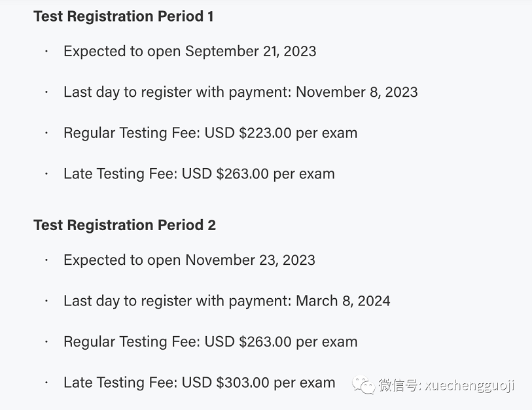The height and width of the screenshot is (410, 532).
Task: Click the 'Regular Testing Fee: USD $263.00' line
Action: [x=210, y=342]
